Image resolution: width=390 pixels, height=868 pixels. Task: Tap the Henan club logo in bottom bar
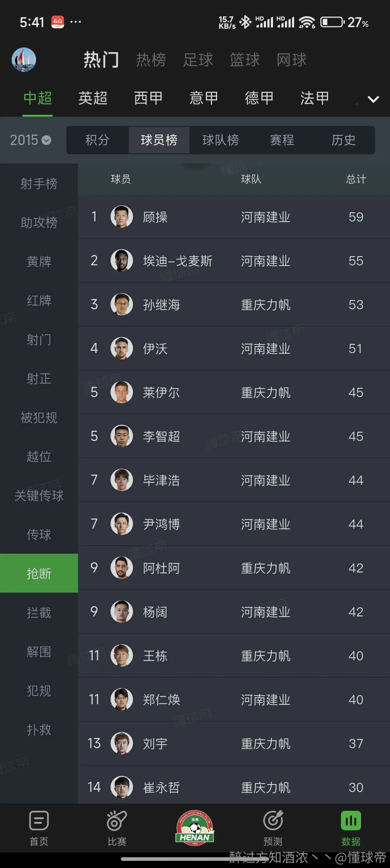click(195, 828)
